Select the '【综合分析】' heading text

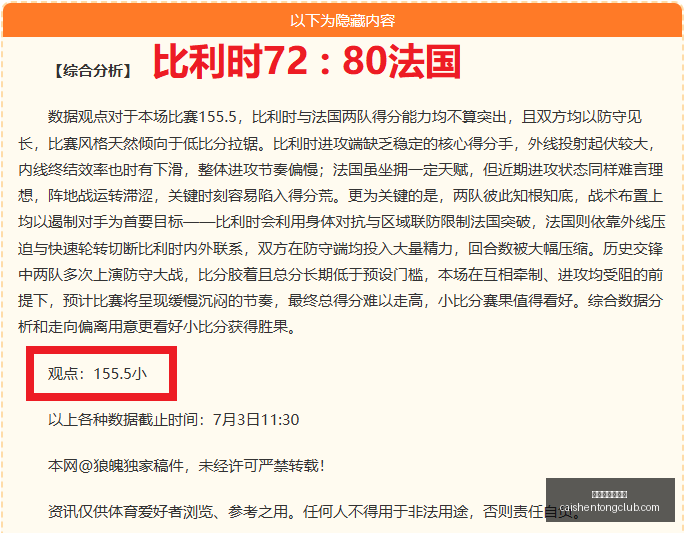pyautogui.click(x=93, y=71)
